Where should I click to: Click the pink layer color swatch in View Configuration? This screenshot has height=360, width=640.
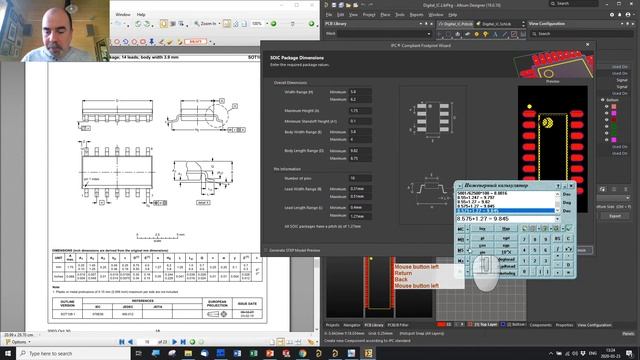coord(613,107)
